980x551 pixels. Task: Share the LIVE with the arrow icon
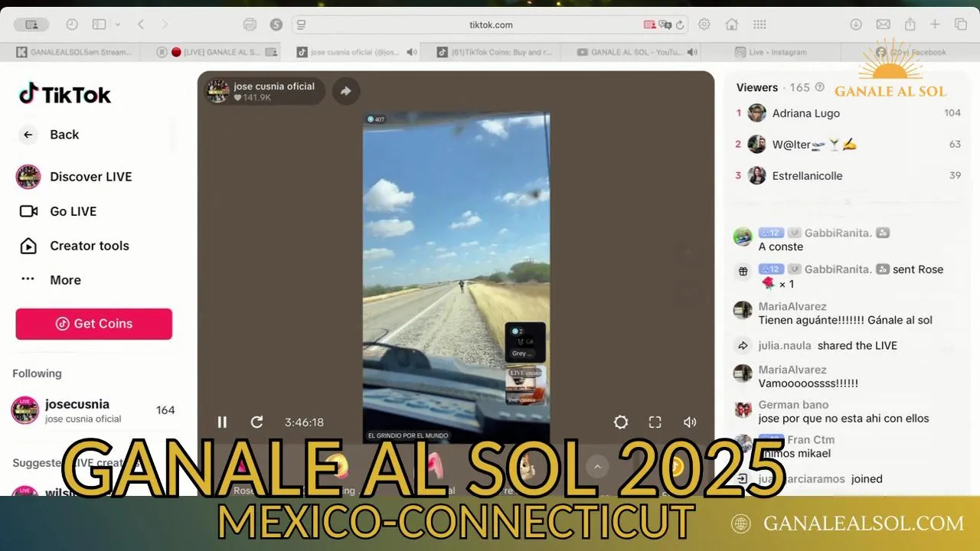tap(346, 91)
